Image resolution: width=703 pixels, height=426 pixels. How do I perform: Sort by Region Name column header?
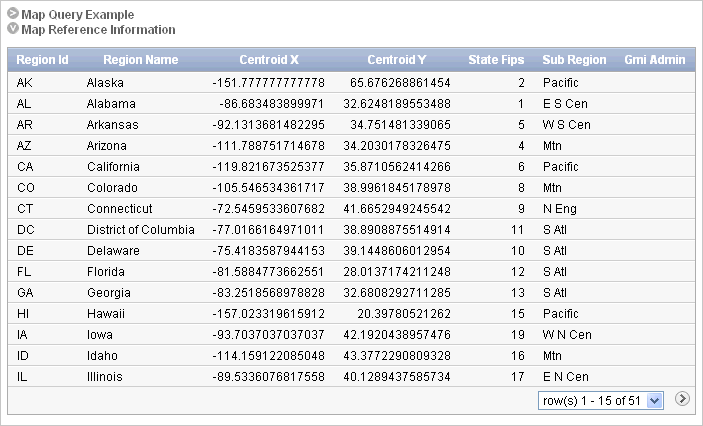141,60
